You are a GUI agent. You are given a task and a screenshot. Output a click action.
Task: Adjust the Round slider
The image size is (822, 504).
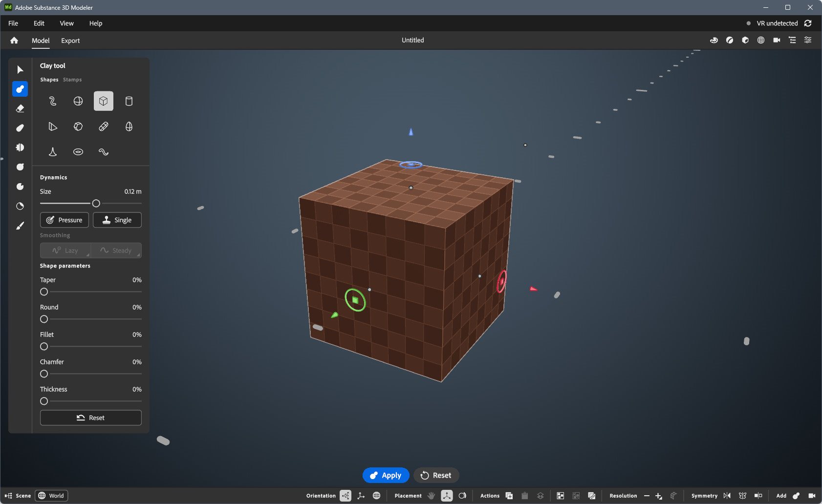tap(91, 319)
